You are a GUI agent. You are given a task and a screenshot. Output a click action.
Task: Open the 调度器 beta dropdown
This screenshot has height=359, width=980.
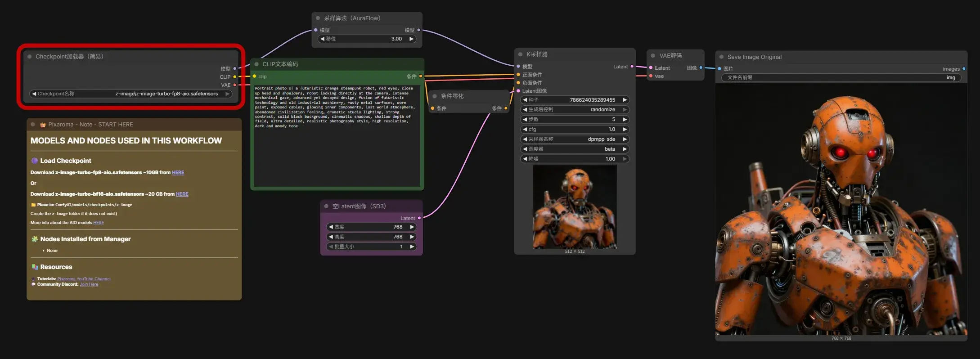575,149
